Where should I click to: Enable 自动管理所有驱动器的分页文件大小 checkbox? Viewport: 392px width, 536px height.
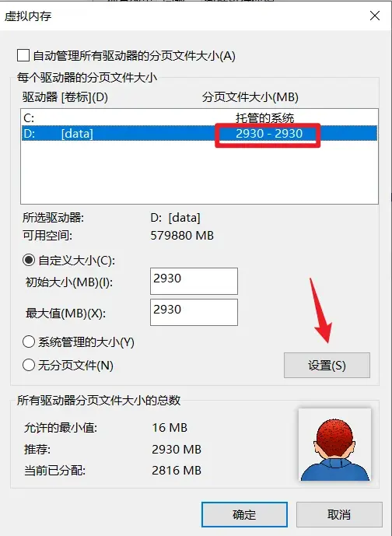pyautogui.click(x=23, y=55)
